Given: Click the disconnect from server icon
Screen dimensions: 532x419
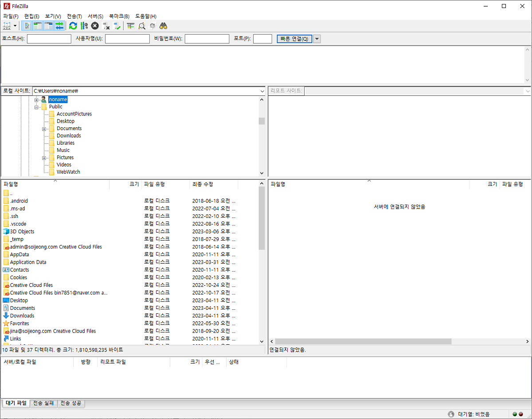Looking at the screenshot, I should coord(106,26).
